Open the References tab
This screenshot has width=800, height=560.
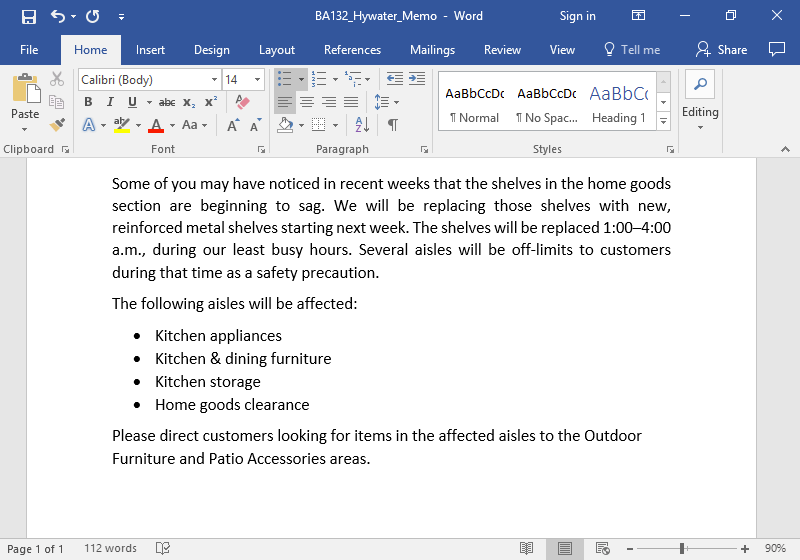pos(352,50)
